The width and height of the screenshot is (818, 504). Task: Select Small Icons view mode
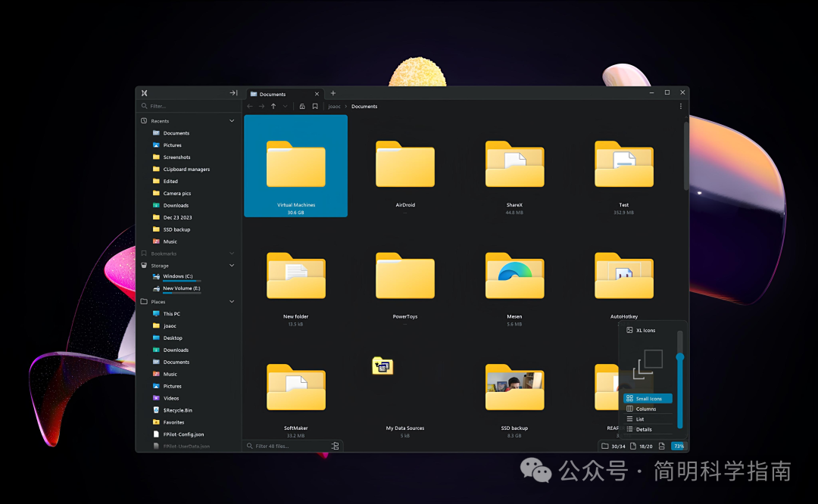click(648, 399)
